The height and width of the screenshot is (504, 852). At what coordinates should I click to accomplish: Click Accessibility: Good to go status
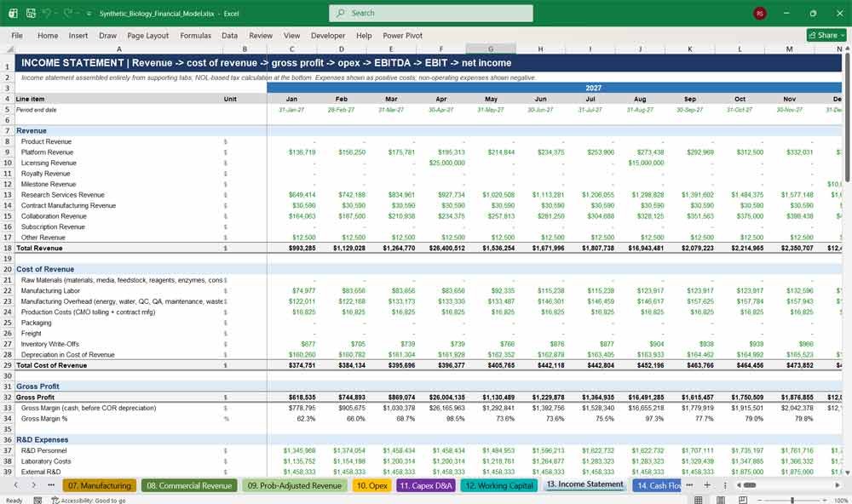(89, 501)
